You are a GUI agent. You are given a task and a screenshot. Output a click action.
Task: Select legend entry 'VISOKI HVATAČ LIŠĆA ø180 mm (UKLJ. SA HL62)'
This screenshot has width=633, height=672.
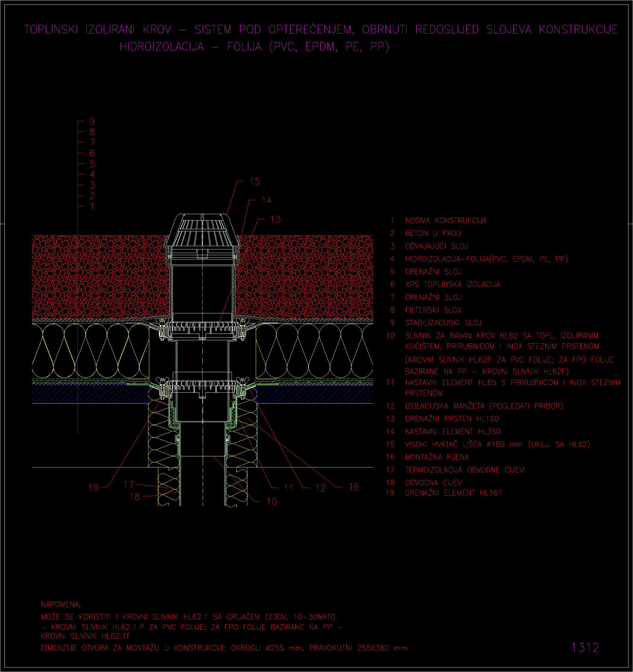pos(497,445)
